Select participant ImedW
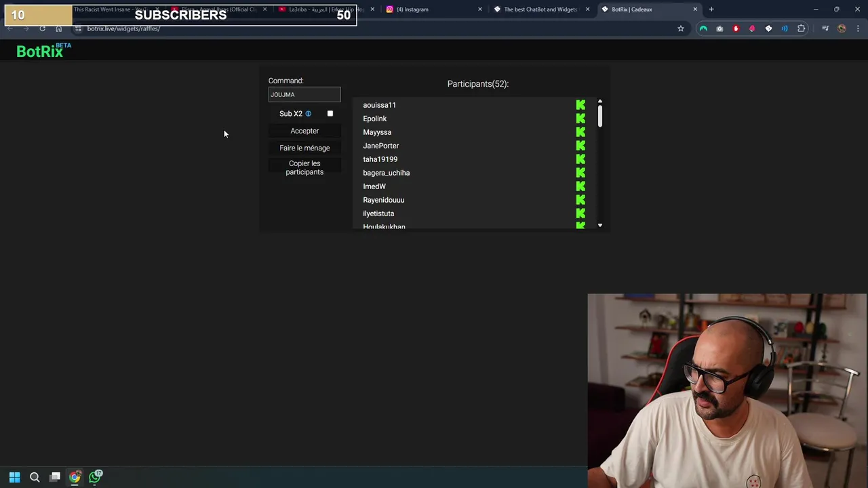Viewport: 868px width, 488px height. coord(374,186)
